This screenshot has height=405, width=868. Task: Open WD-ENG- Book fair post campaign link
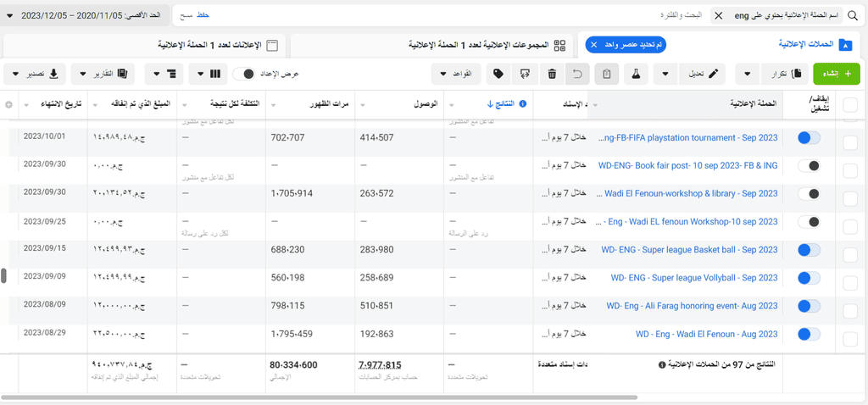(688, 165)
